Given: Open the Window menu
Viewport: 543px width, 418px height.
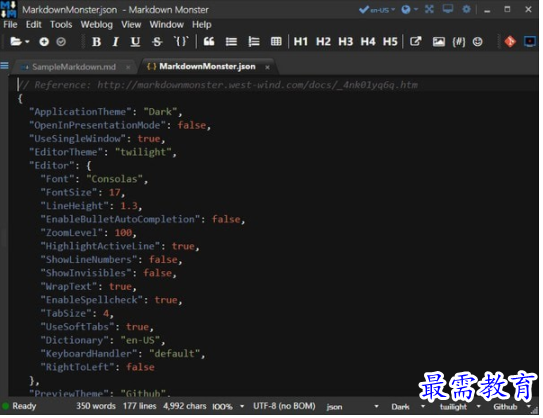Looking at the screenshot, I should 167,25.
